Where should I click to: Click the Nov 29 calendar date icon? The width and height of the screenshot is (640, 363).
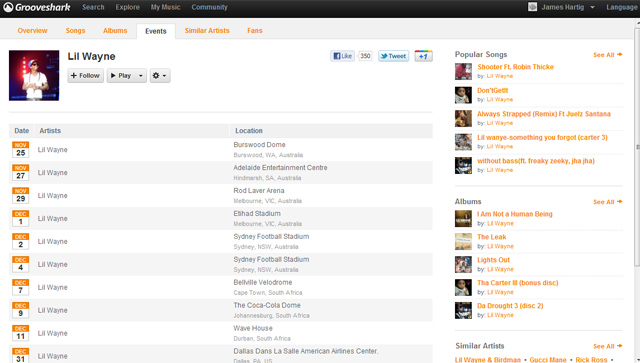coord(20,196)
